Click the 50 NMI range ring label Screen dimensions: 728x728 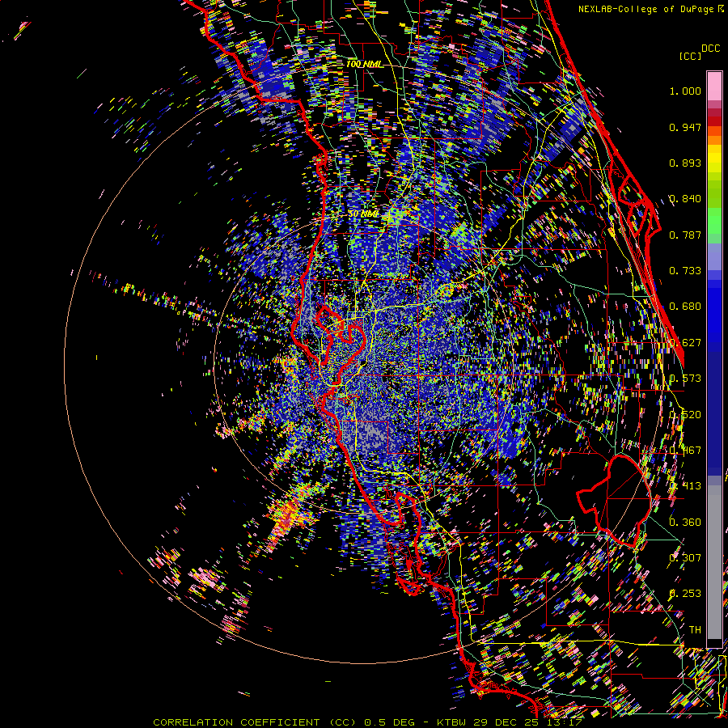[x=363, y=214]
